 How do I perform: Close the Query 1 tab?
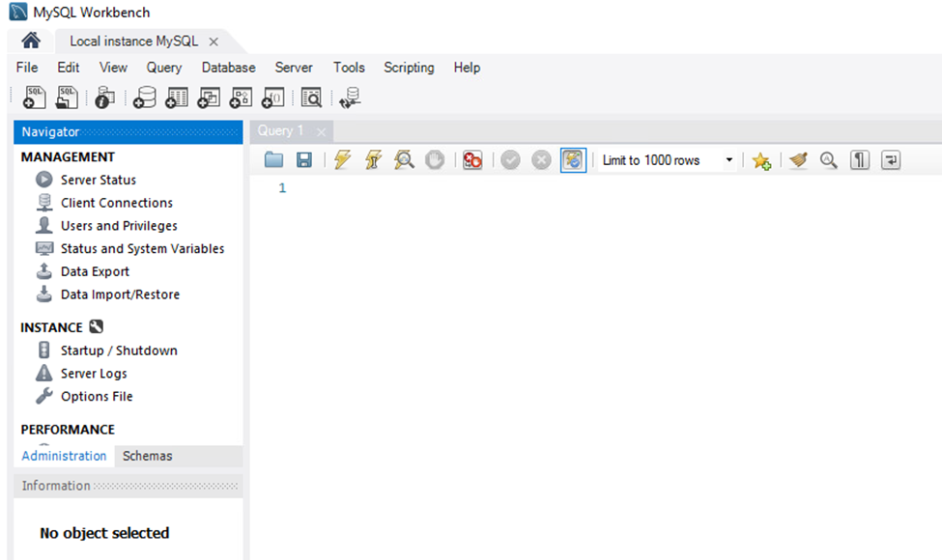322,131
